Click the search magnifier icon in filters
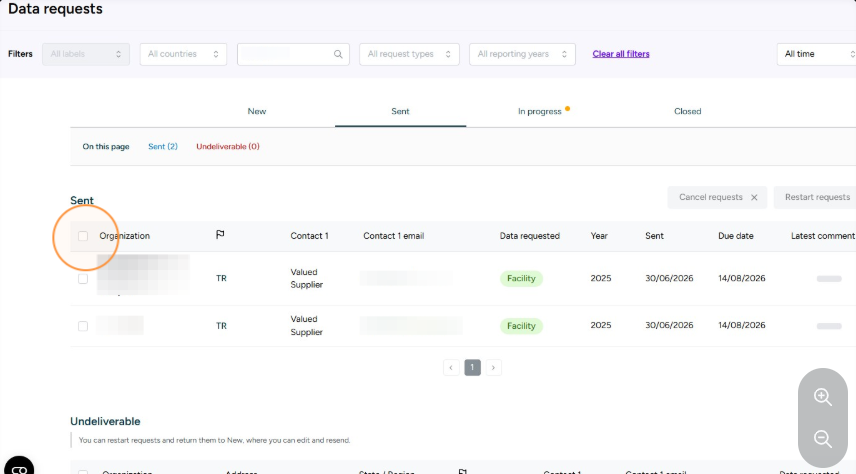The width and height of the screenshot is (856, 474). [338, 54]
